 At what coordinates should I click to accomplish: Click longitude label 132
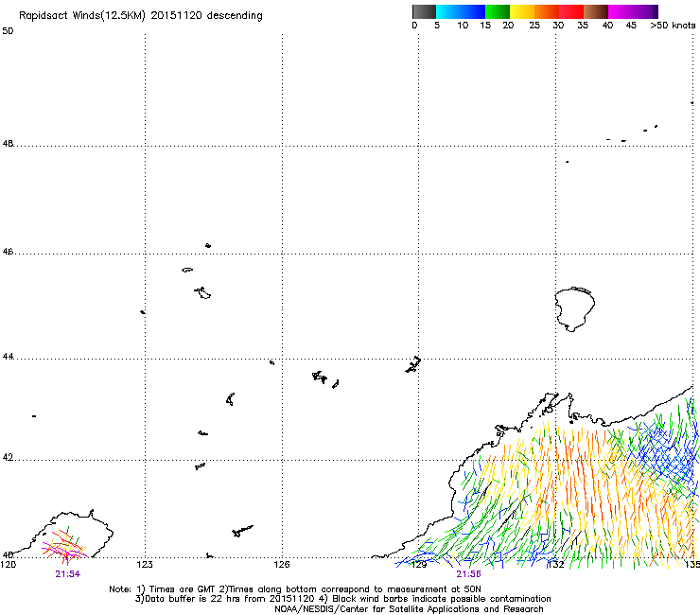[556, 564]
